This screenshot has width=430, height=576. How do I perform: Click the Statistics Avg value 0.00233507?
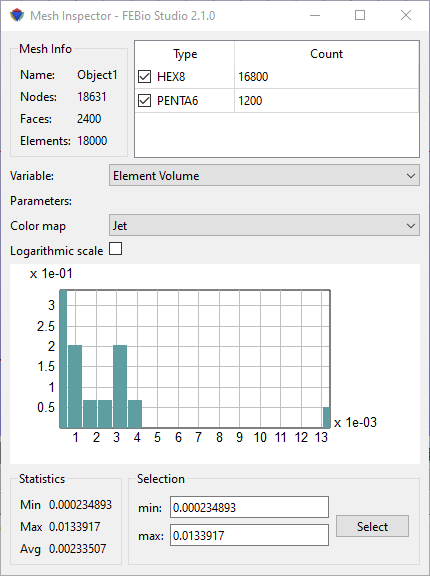point(77,549)
